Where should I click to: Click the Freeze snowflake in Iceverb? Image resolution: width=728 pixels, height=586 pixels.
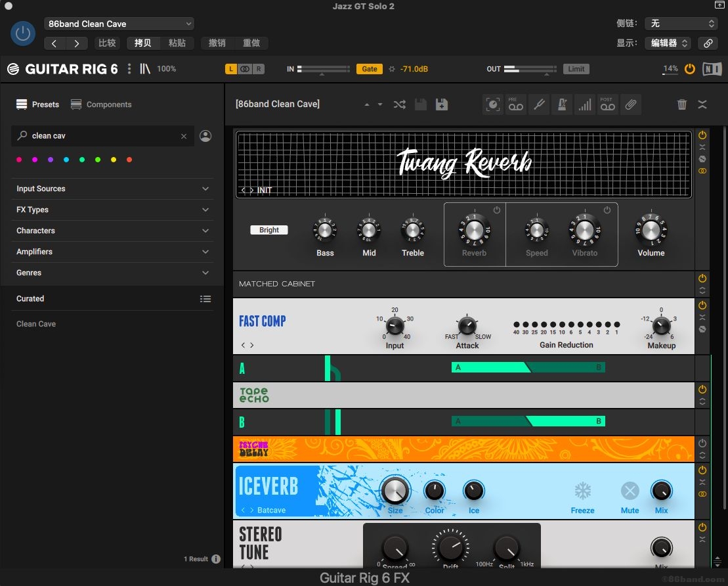point(582,491)
